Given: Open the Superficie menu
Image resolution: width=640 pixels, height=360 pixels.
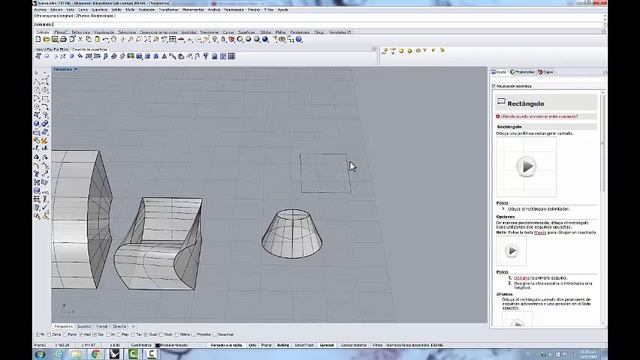Looking at the screenshot, I should [x=99, y=10].
